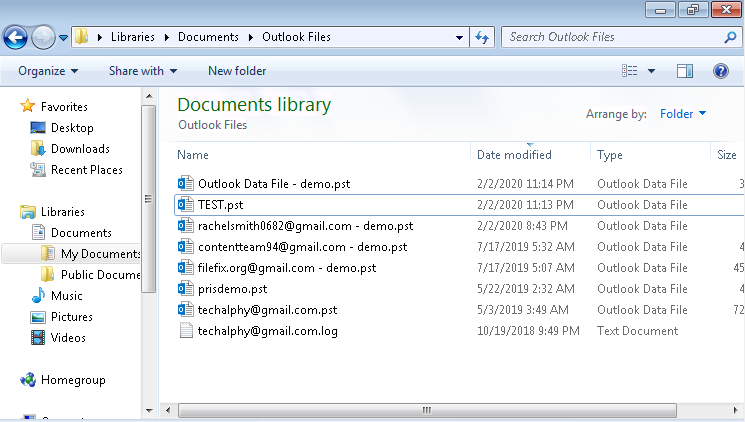
Task: Select My Documents folder
Action: [x=101, y=254]
